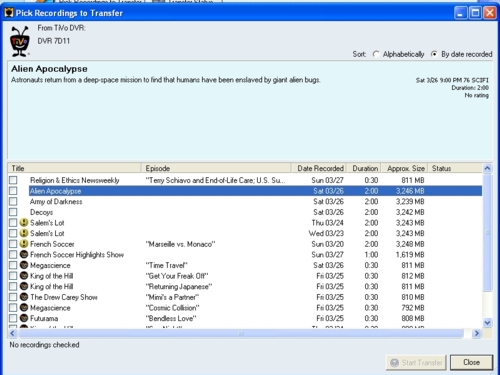
Task: Sort list by Title column header
Action: point(75,168)
